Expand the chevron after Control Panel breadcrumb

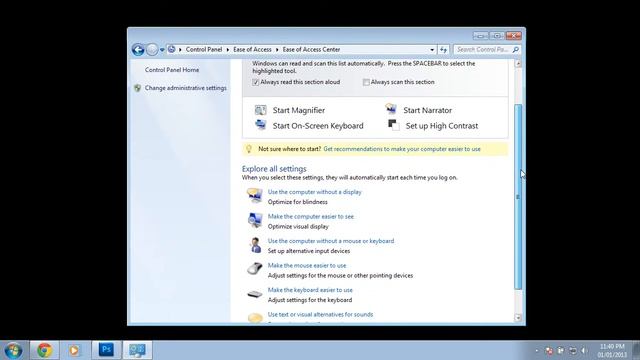tap(228, 50)
